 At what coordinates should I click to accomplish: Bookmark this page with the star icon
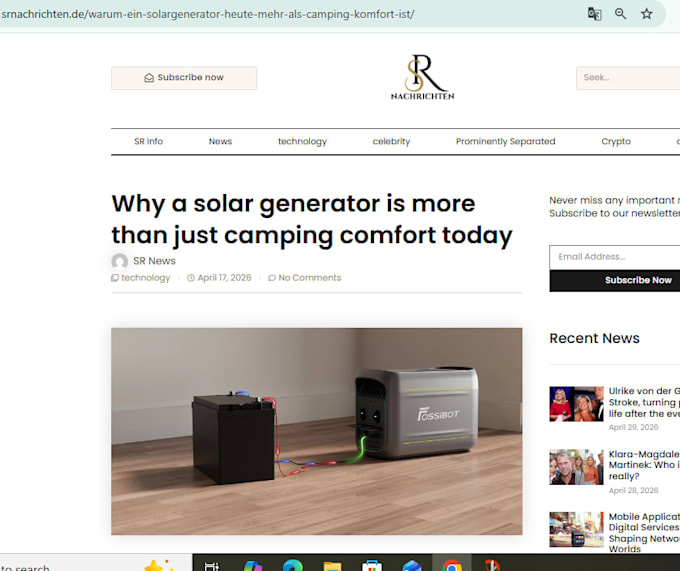point(647,14)
